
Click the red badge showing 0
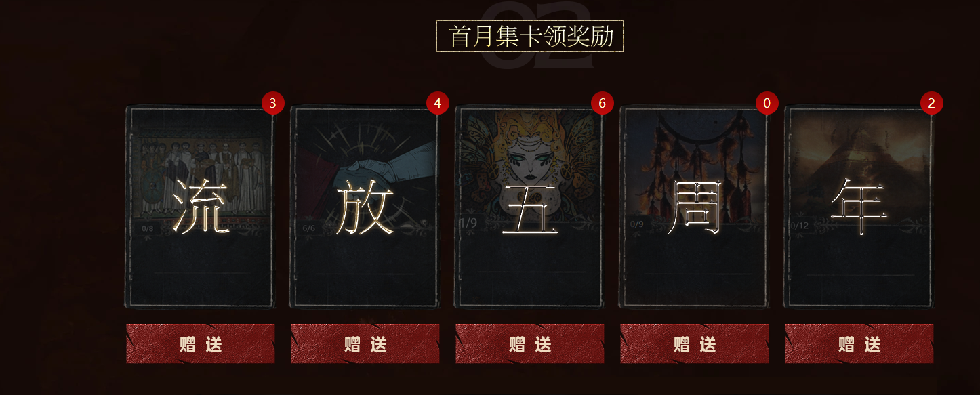click(767, 104)
